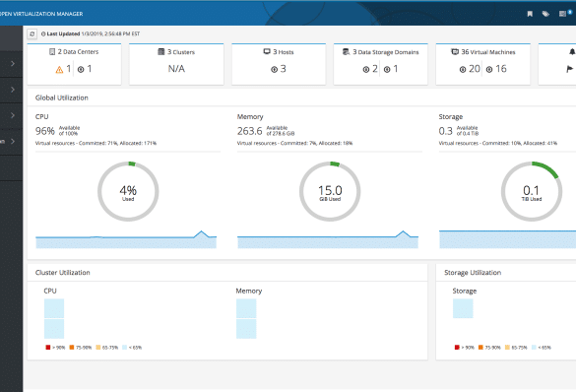576x392 pixels.
Task: Click the Data Centers building icon
Action: 52,52
